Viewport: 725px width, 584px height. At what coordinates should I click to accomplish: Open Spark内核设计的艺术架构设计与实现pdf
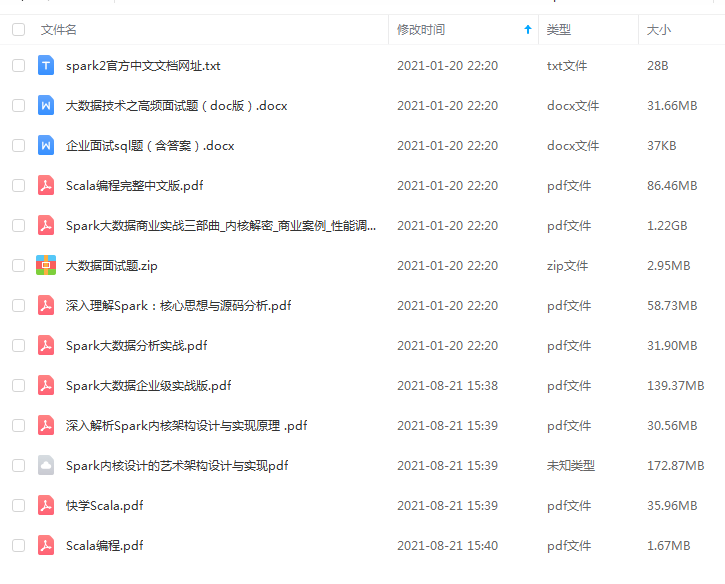click(x=177, y=466)
